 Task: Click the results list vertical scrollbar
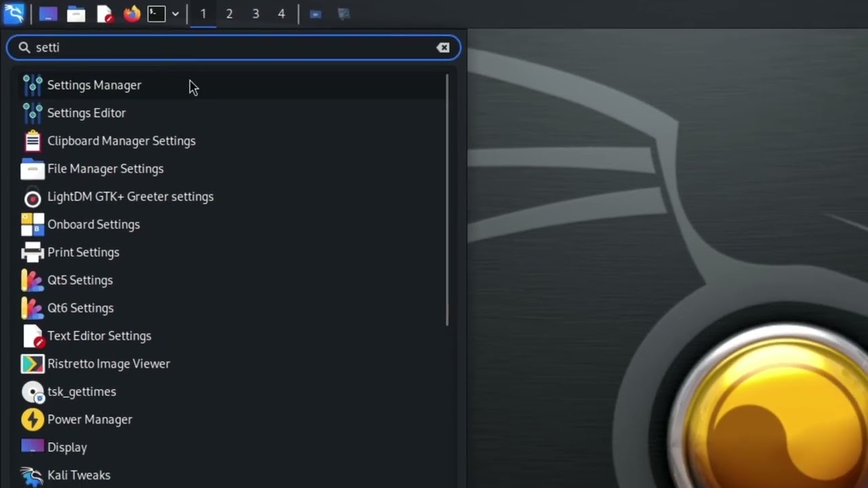point(448,200)
